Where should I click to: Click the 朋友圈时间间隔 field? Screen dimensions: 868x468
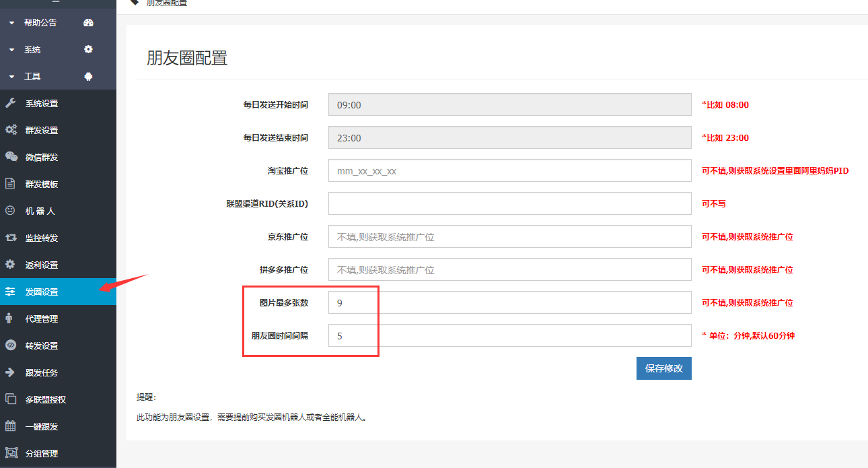point(509,335)
